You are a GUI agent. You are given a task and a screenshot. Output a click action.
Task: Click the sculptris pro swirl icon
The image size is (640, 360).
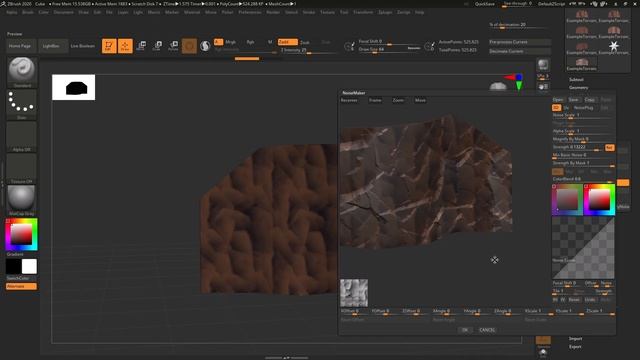[x=205, y=46]
